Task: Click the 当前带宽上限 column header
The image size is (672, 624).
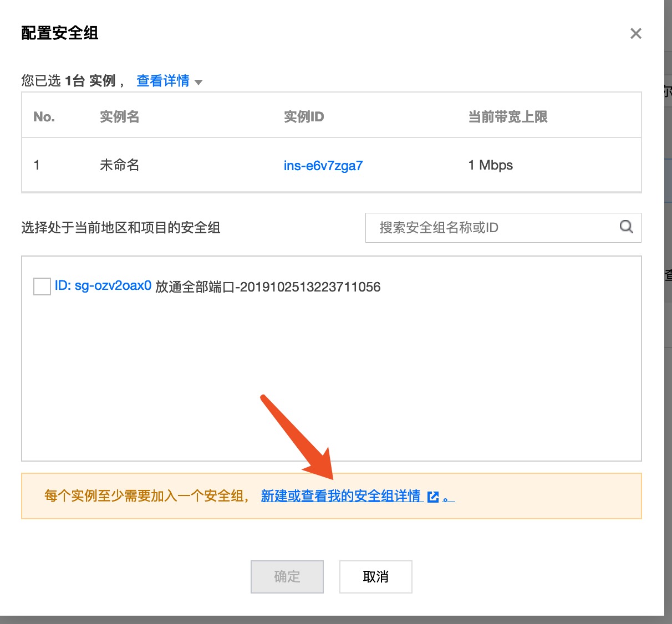Action: (507, 117)
